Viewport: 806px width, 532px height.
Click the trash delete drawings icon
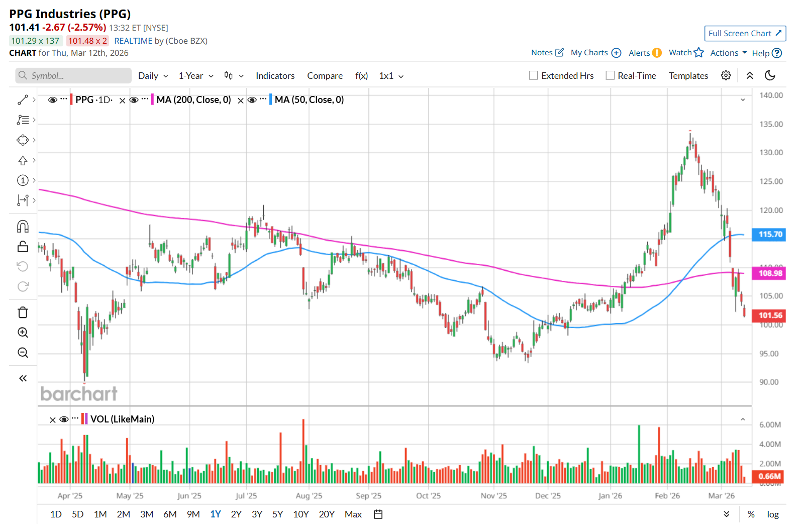point(23,312)
